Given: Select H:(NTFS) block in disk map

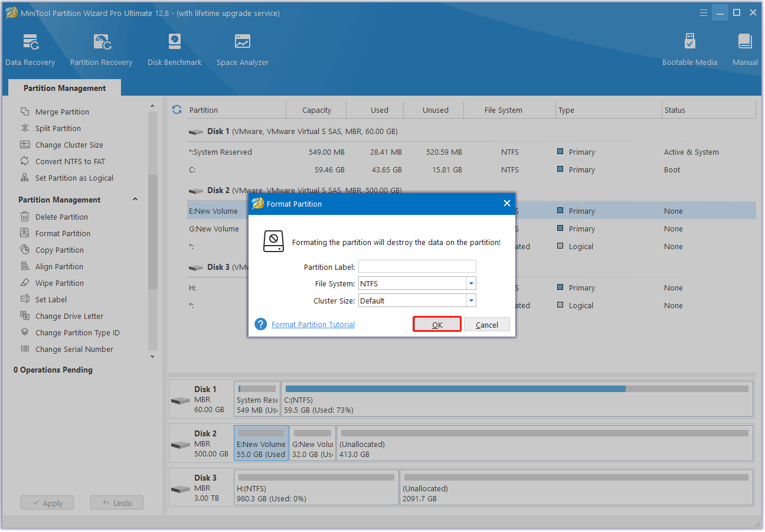Looking at the screenshot, I should coord(316,488).
